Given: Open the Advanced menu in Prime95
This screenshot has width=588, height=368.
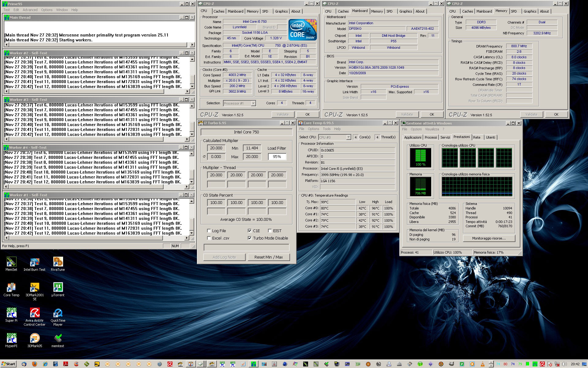Looking at the screenshot, I should 30,10.
